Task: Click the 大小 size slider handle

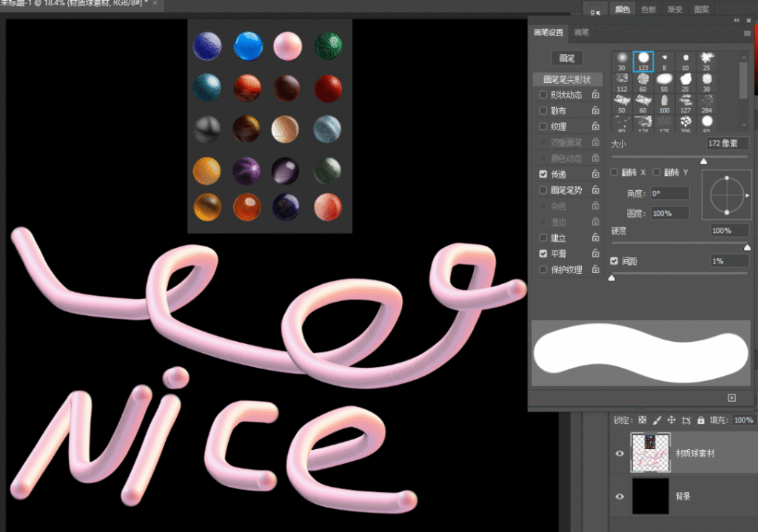Action: click(x=704, y=161)
